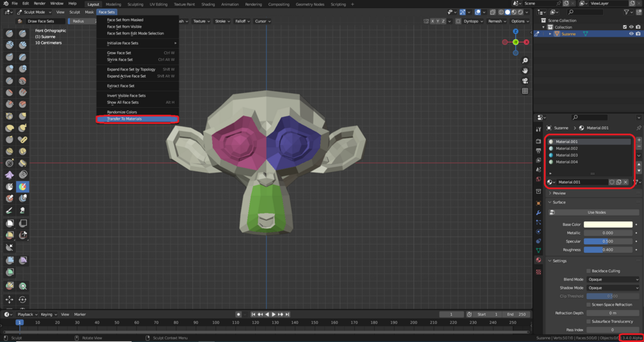Open the Object Data properties tab
This screenshot has width=644, height=342.
(538, 250)
